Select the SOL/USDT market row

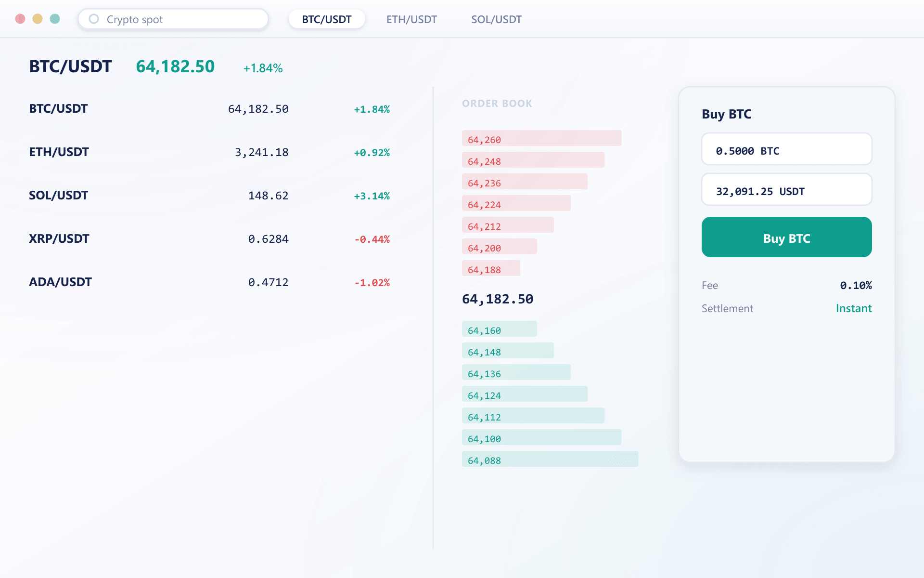[209, 196]
